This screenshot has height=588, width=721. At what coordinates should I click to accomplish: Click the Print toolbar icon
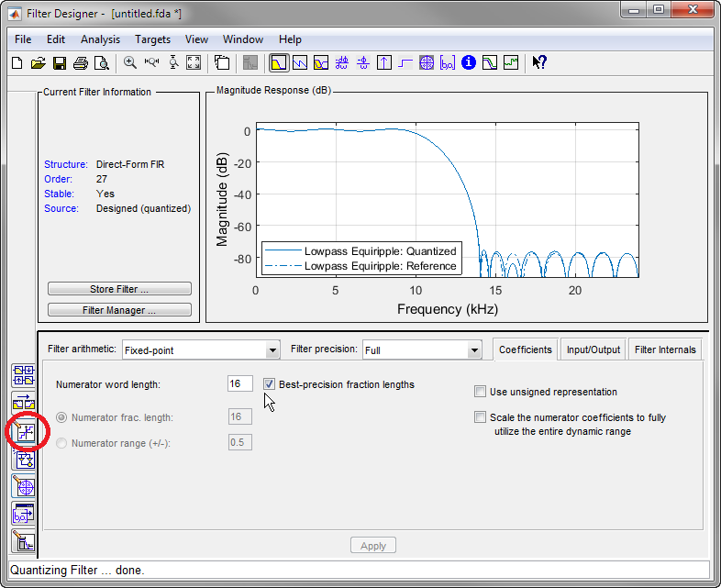pyautogui.click(x=80, y=63)
